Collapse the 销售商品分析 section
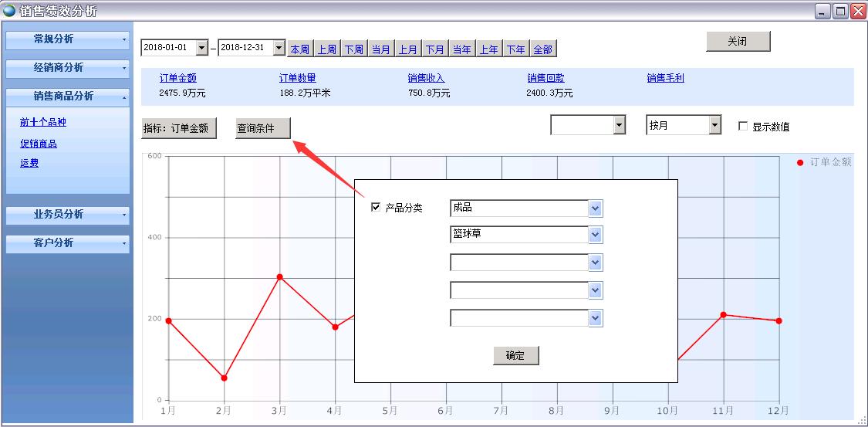 (67, 97)
